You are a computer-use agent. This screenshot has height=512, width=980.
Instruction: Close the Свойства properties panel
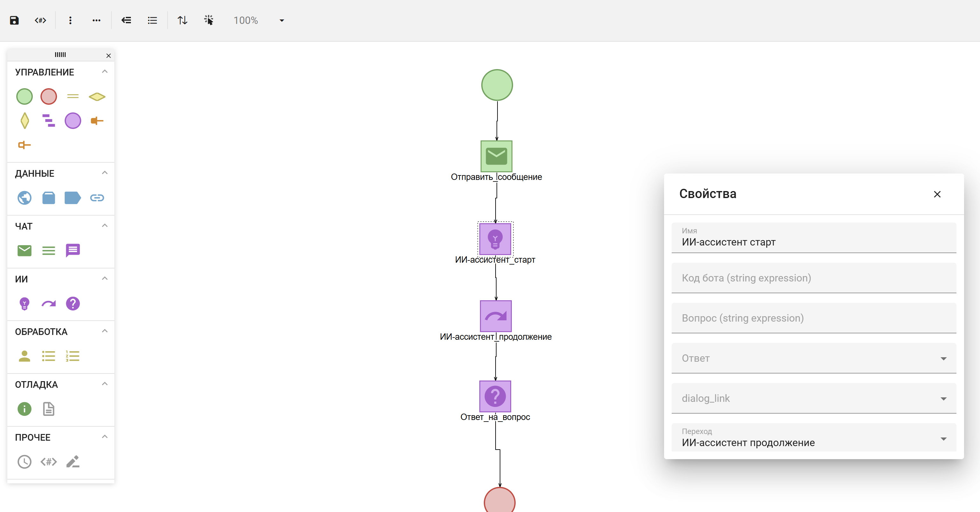tap(937, 194)
